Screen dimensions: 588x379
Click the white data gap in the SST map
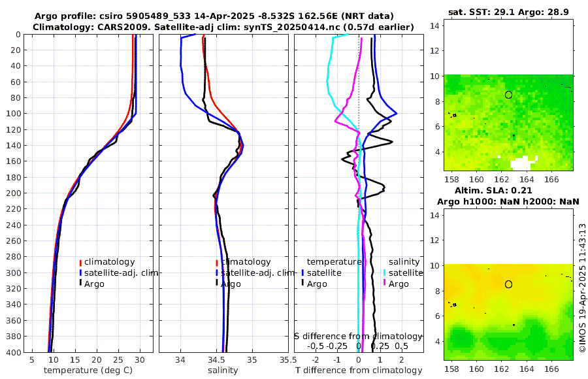522,163
